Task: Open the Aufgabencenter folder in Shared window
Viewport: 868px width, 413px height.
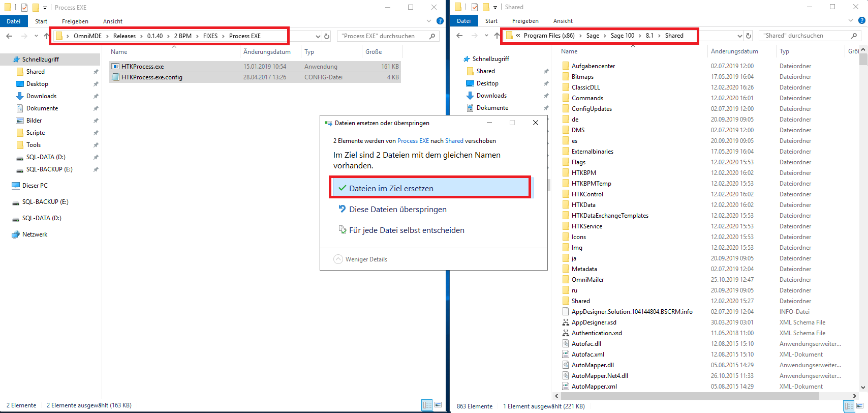Action: (x=593, y=66)
